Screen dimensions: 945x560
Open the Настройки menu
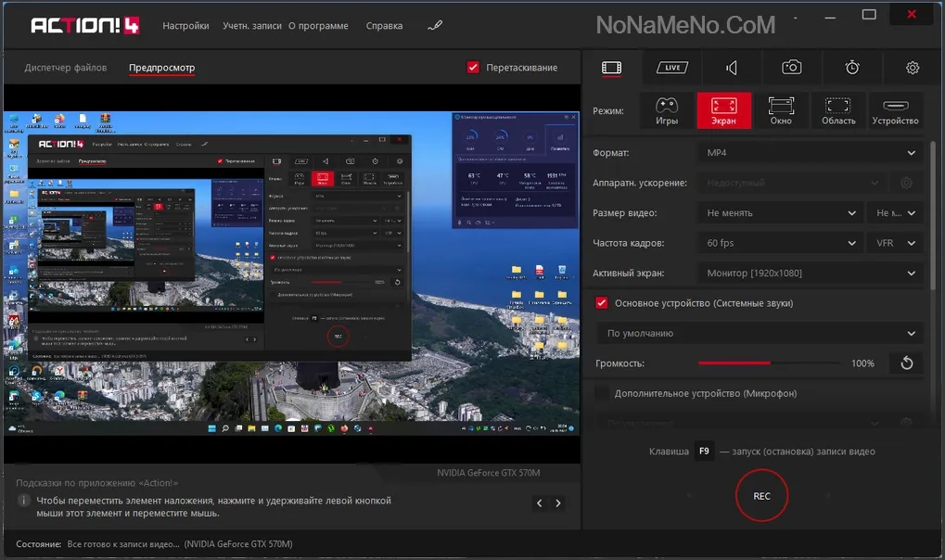pos(185,26)
